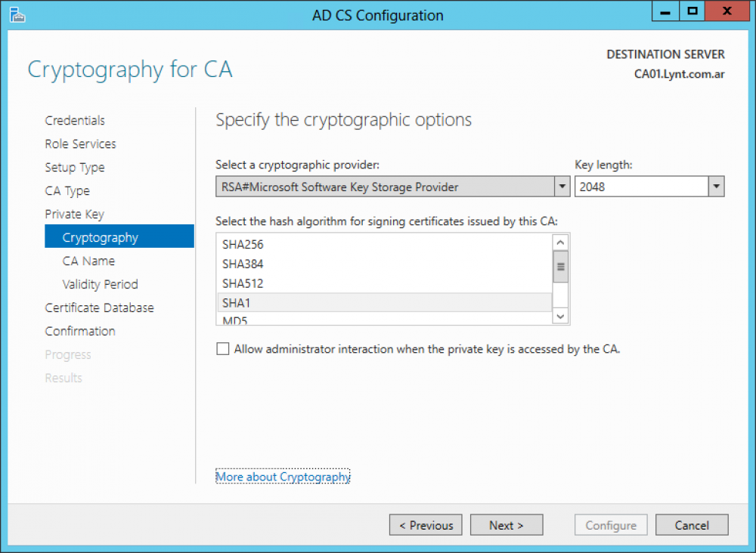The height and width of the screenshot is (553, 756).
Task: Select the Private Key step
Action: (74, 214)
